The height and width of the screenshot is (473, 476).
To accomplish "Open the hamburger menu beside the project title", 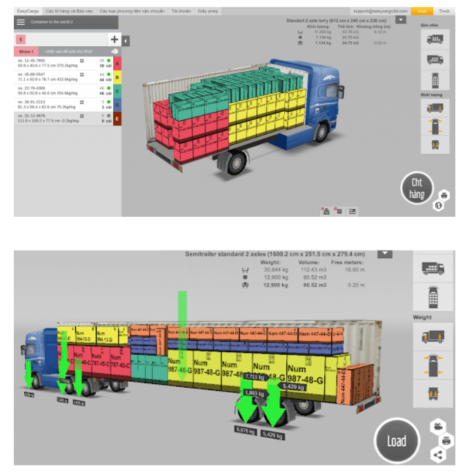I will (21, 22).
